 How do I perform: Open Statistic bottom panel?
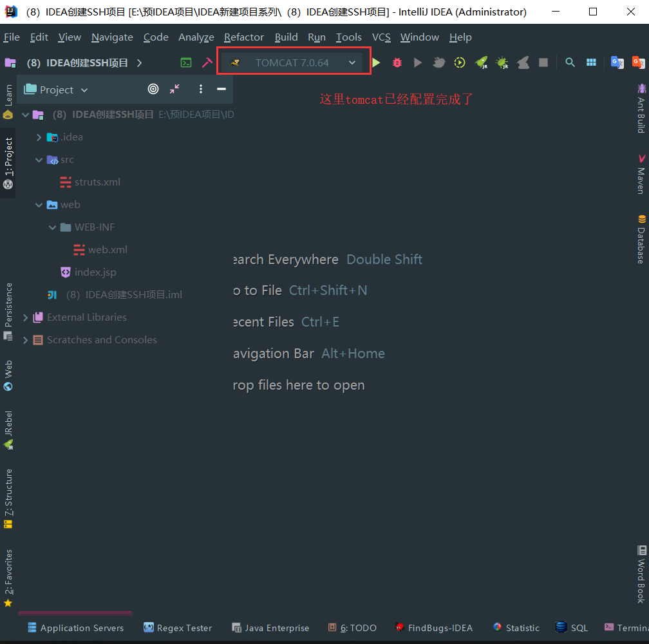516,628
